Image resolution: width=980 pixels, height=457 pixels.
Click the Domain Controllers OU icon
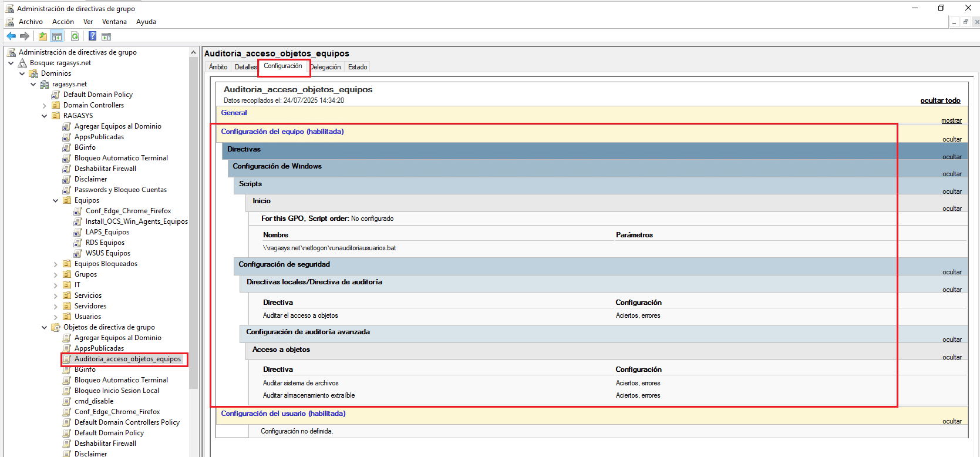pos(56,105)
